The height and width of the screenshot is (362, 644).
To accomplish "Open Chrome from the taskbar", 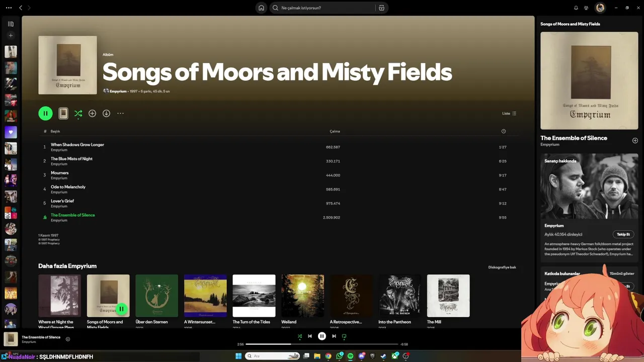I will (328, 356).
